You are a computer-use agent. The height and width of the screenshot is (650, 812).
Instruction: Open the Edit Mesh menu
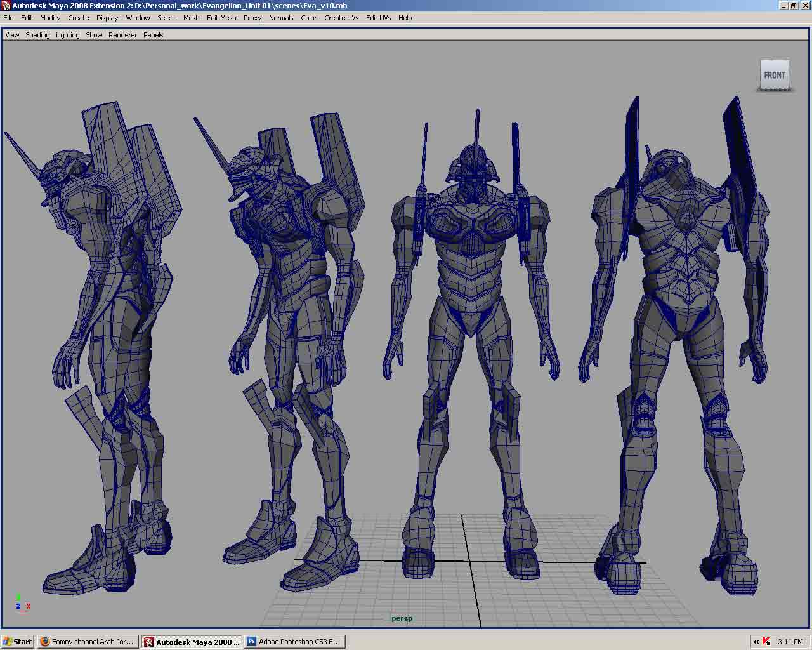pos(221,18)
